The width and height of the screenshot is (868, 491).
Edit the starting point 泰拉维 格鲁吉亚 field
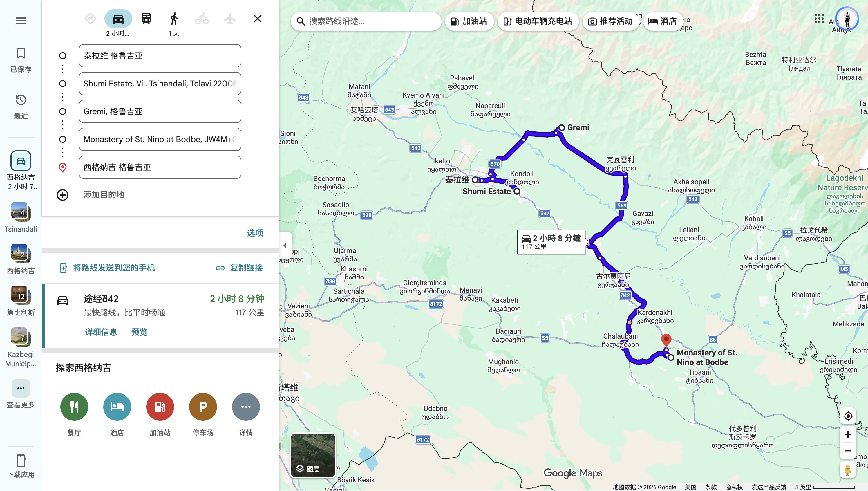(160, 56)
